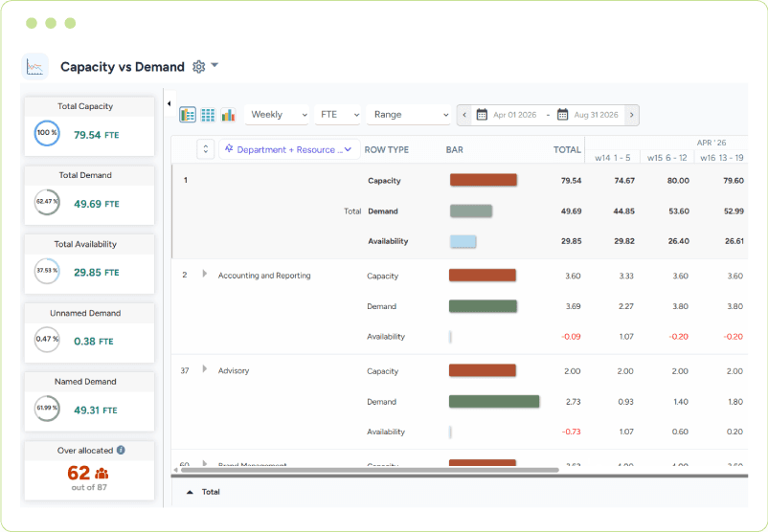The height and width of the screenshot is (532, 768).
Task: Click the 49.69 FTE Total Demand value
Action: [x=97, y=204]
